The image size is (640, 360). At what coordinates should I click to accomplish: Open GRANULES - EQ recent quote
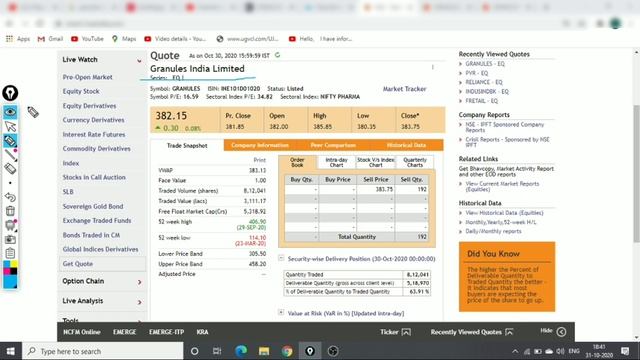point(485,64)
